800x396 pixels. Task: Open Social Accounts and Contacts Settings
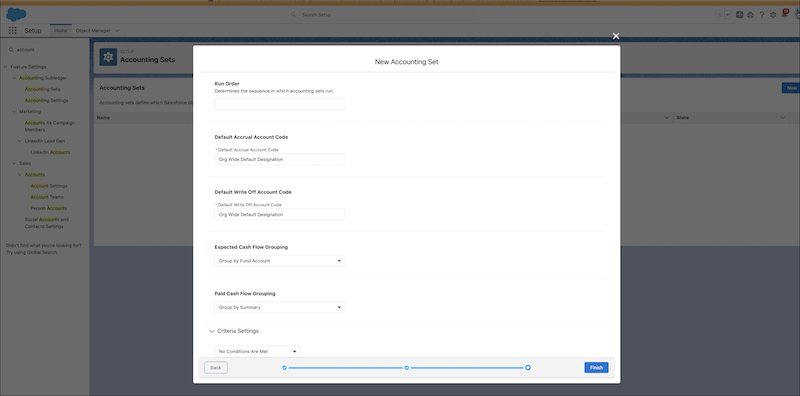47,223
